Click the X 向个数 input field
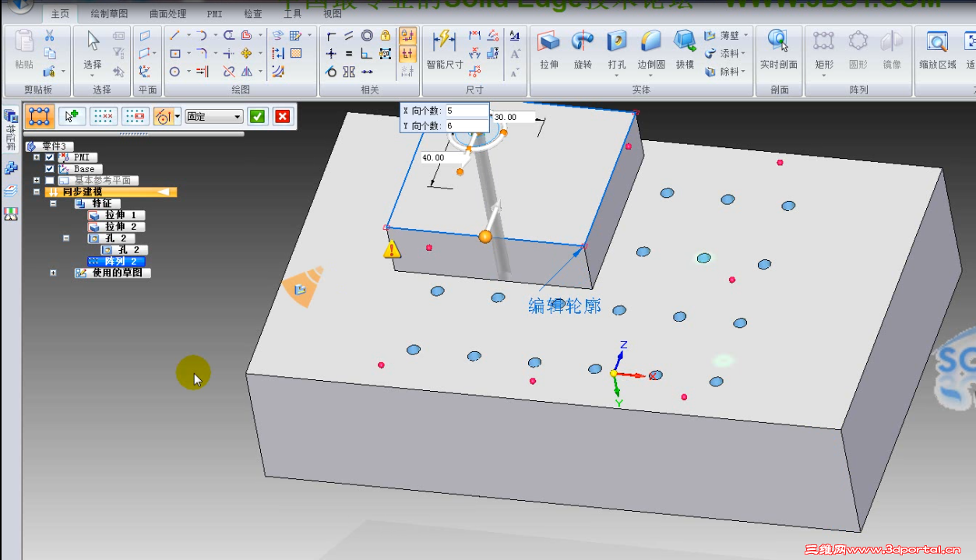 point(467,111)
